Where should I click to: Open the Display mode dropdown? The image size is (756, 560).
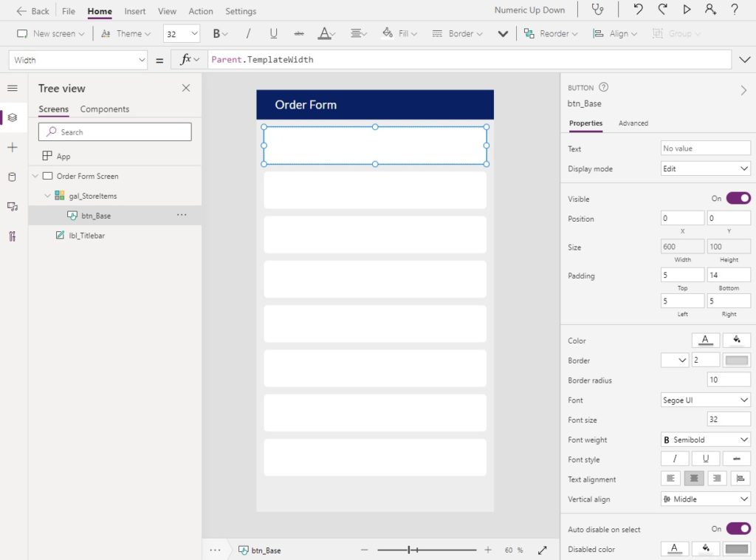click(705, 168)
